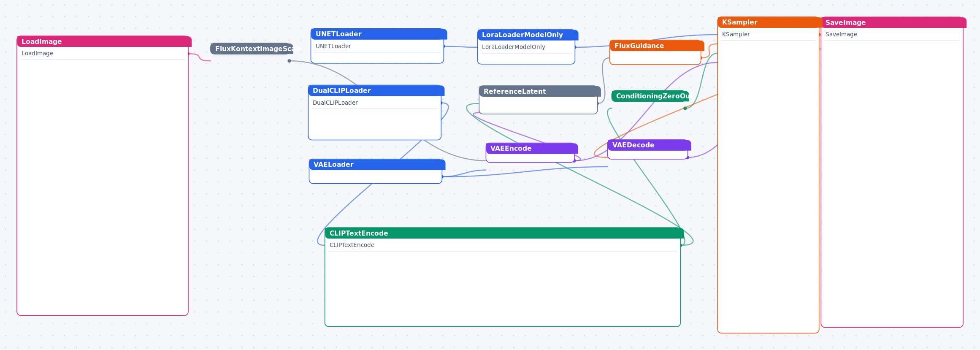Click the KSampler node title bar
Image resolution: width=980 pixels, height=350 pixels.
(770, 22)
